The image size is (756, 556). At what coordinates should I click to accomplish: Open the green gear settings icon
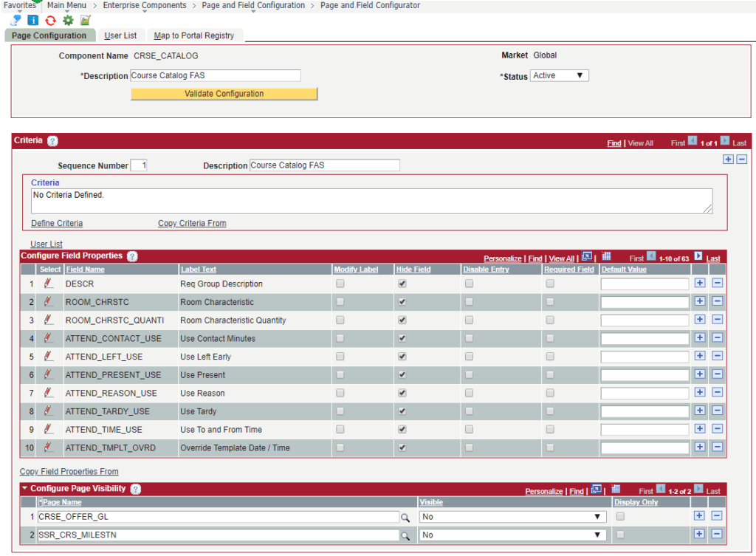pyautogui.click(x=68, y=20)
